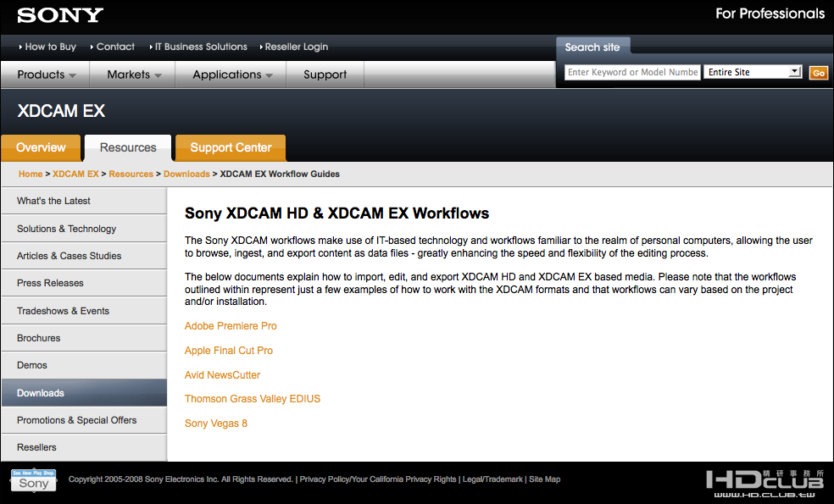Open the Adobe Premiere Pro workflow guide
Screen dimensions: 834x504
231,326
